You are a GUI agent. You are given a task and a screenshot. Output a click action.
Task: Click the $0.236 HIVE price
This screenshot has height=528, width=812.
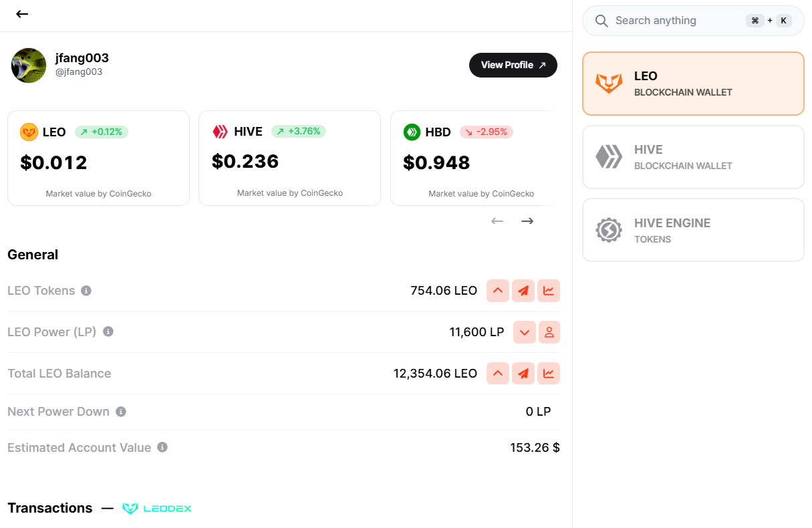point(245,161)
